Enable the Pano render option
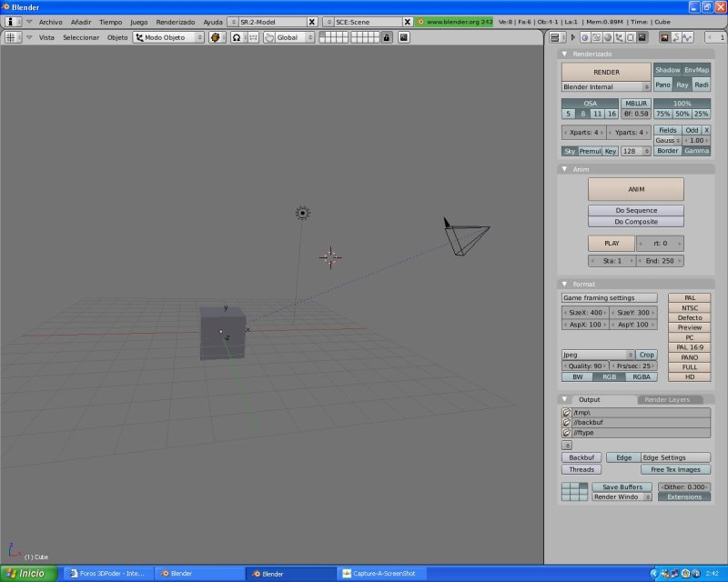The height and width of the screenshot is (582, 728). pos(662,85)
